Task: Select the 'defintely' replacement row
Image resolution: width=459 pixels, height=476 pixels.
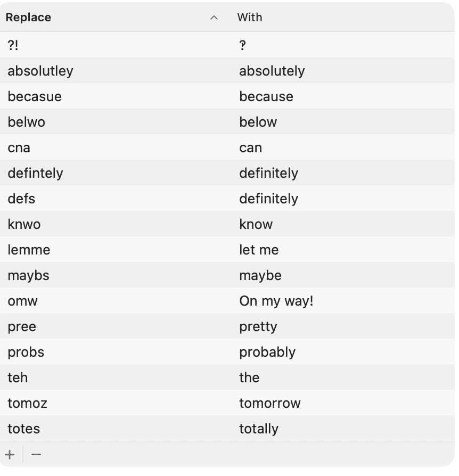Action: (106, 173)
